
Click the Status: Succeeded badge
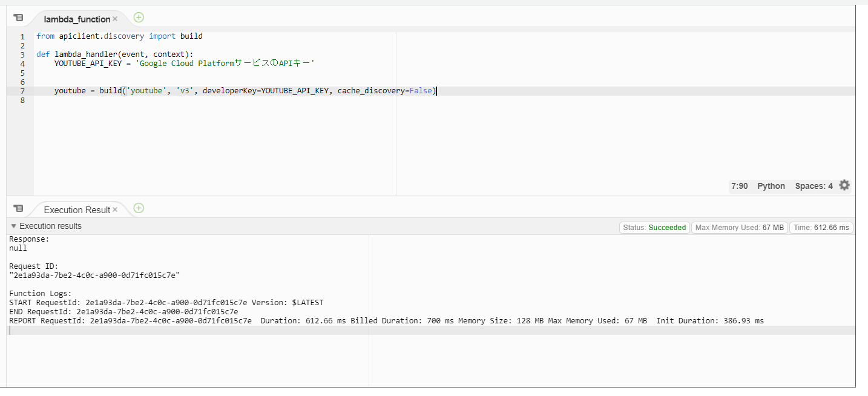tap(654, 228)
